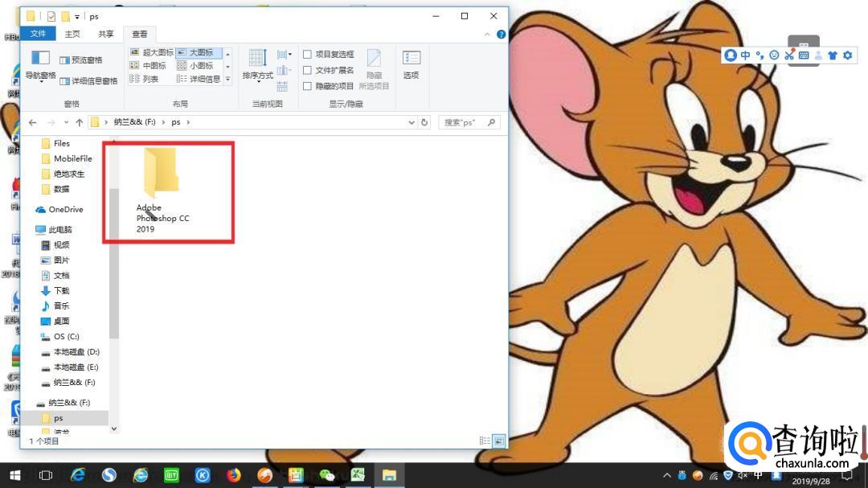Switch to the 共享 ribbon tab
The height and width of the screenshot is (488, 868).
106,34
